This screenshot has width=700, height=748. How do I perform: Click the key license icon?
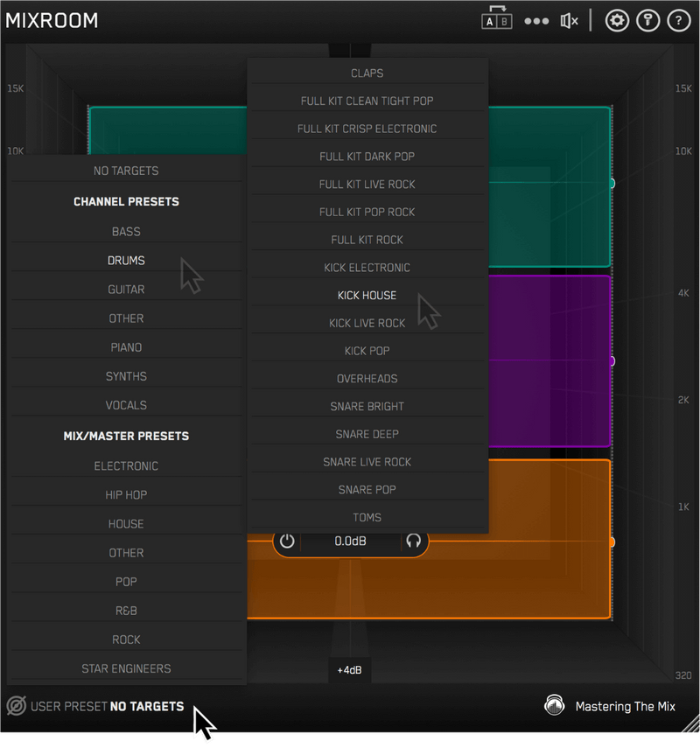pyautogui.click(x=648, y=19)
